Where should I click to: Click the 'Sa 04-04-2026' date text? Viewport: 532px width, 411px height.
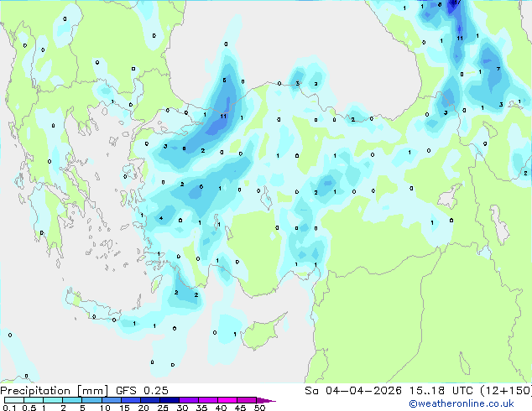click(353, 391)
